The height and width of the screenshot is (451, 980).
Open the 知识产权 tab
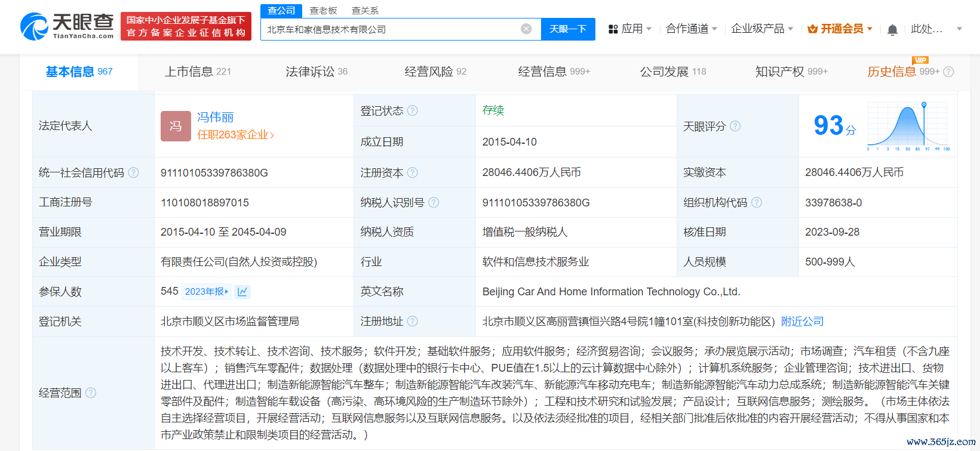(791, 72)
